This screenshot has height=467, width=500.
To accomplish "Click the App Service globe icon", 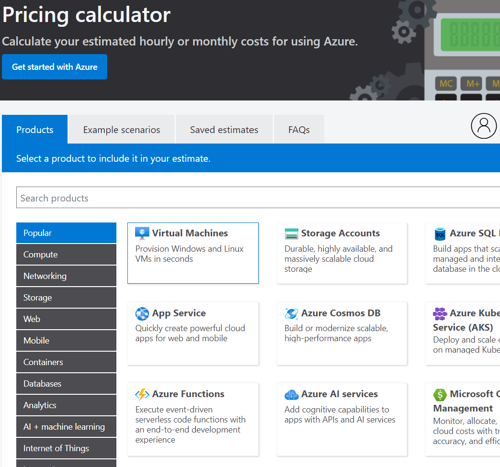I will (142, 313).
